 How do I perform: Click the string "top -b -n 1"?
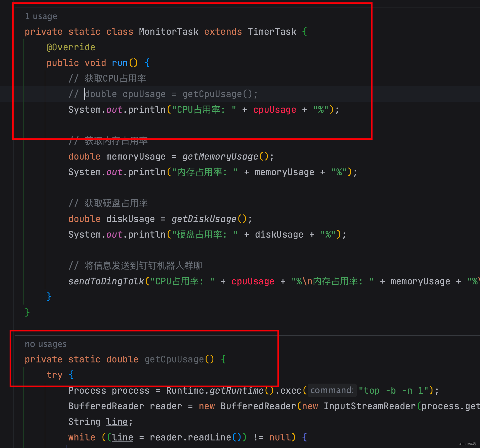394,391
